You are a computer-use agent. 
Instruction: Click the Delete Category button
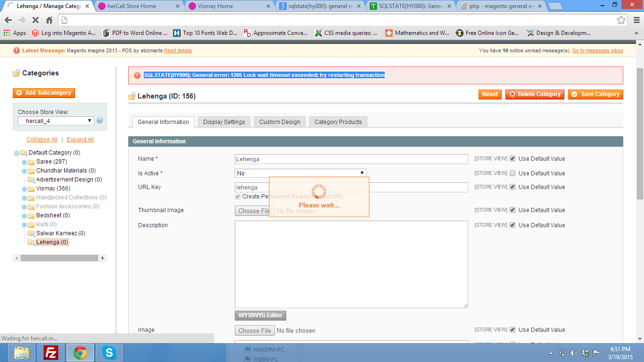click(x=535, y=94)
